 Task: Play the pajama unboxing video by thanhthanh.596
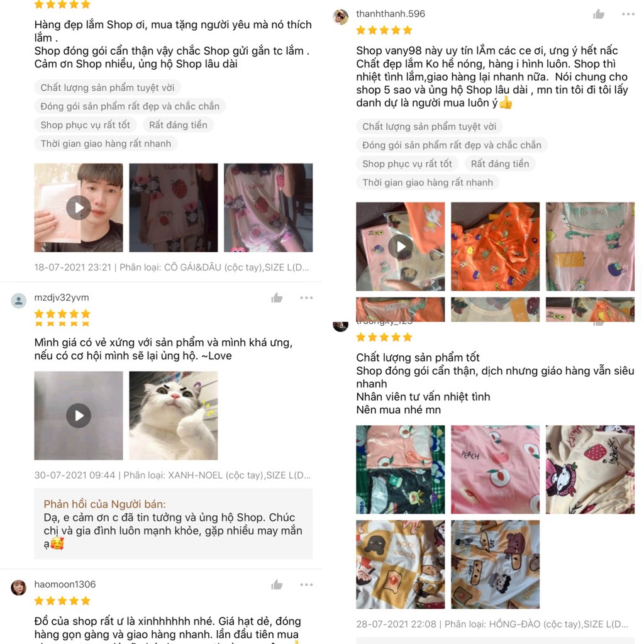401,247
